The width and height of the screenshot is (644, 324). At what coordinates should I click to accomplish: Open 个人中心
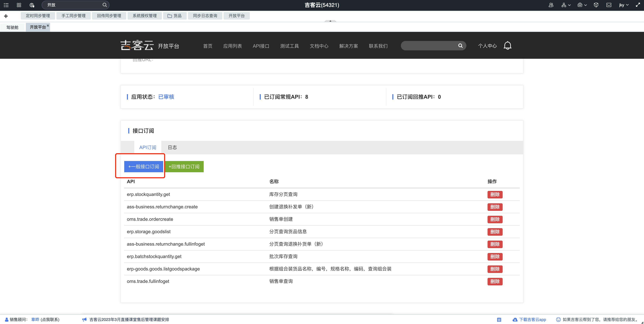pyautogui.click(x=487, y=46)
